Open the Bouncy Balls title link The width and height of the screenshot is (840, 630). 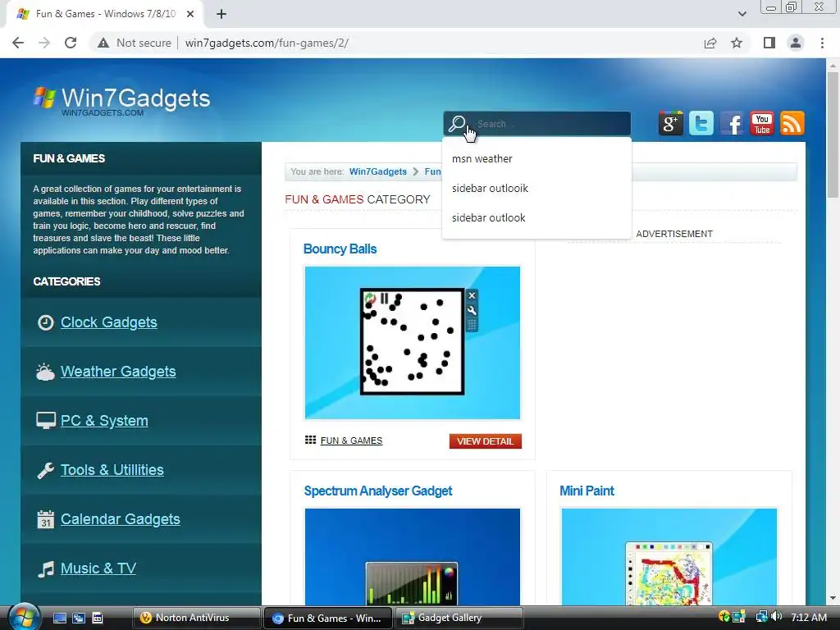coord(340,249)
